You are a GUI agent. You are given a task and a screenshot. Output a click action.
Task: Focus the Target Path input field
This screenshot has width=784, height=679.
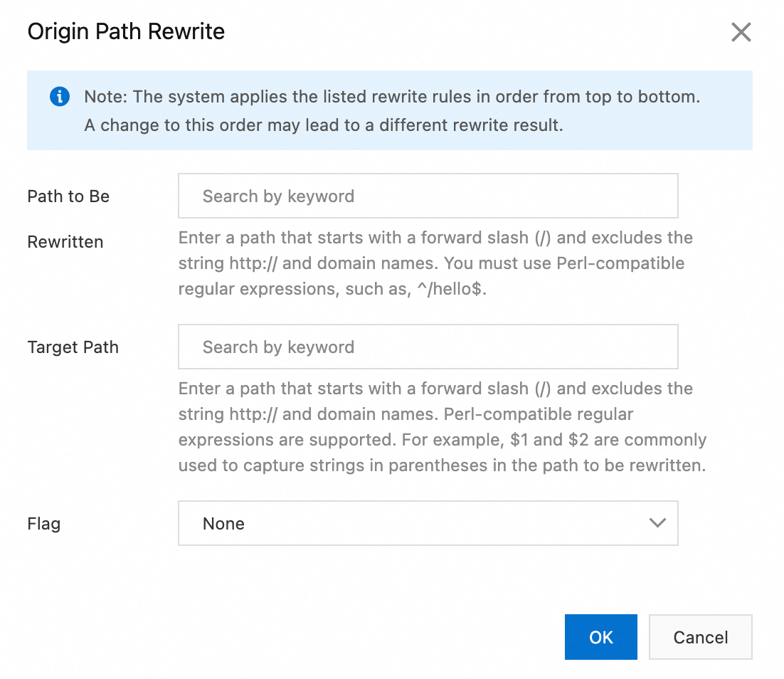[428, 347]
